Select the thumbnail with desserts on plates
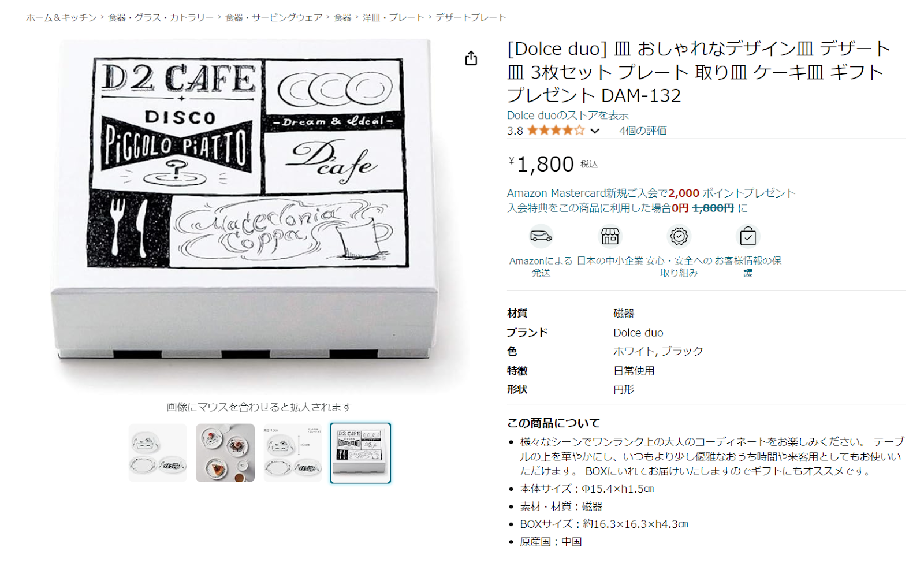Image resolution: width=924 pixels, height=566 pixels. 225,453
